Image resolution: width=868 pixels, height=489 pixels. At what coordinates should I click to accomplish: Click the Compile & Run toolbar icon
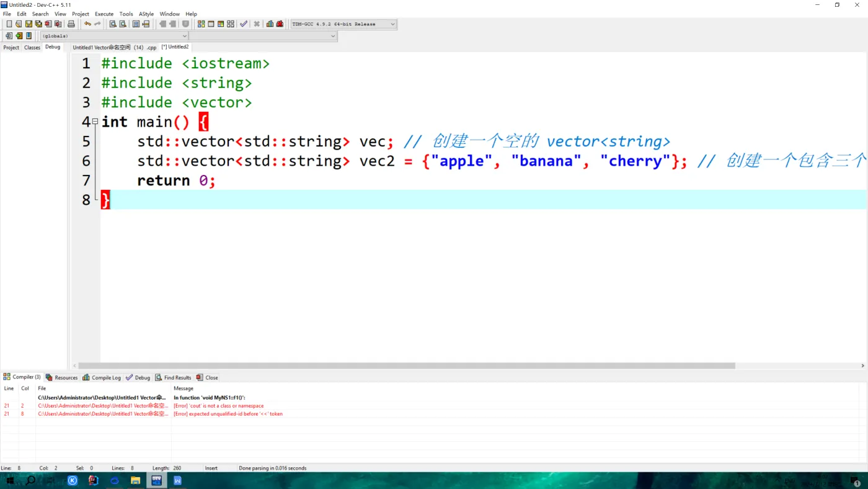[221, 24]
